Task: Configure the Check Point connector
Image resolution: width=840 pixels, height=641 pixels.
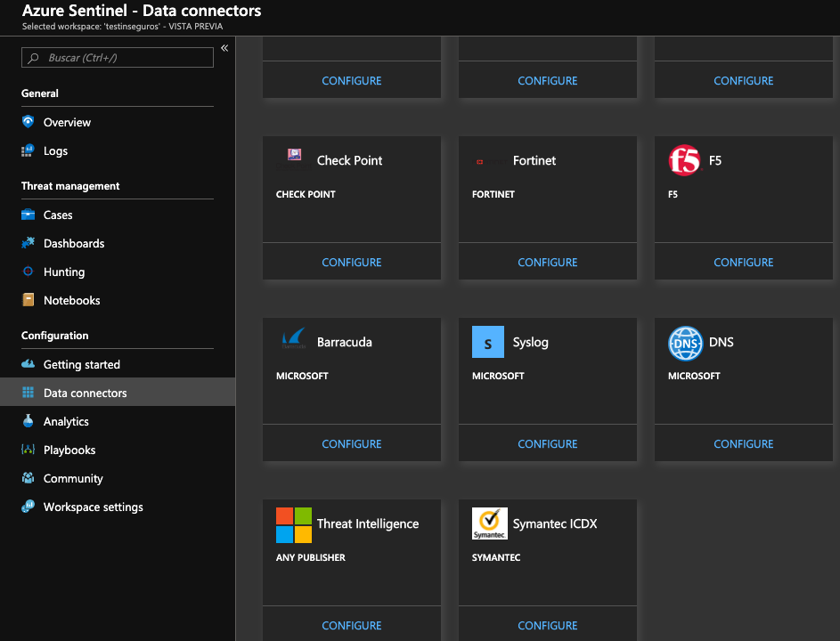Action: [352, 263]
